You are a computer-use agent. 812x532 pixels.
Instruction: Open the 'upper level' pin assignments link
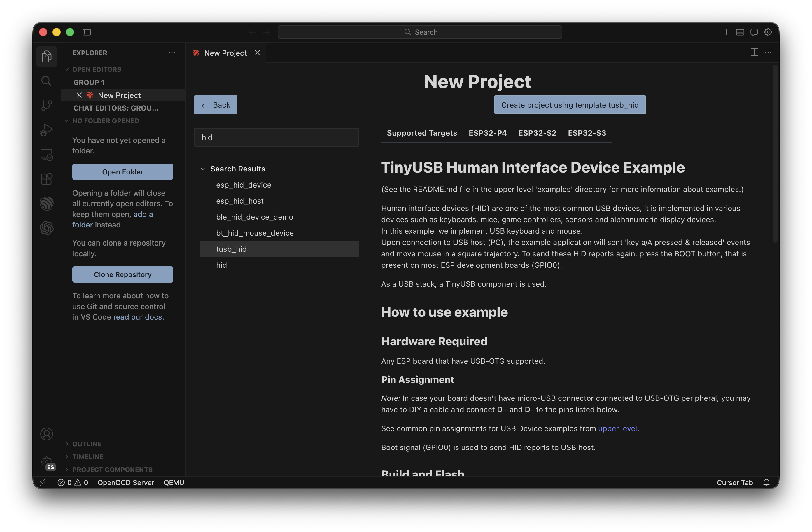pyautogui.click(x=617, y=428)
